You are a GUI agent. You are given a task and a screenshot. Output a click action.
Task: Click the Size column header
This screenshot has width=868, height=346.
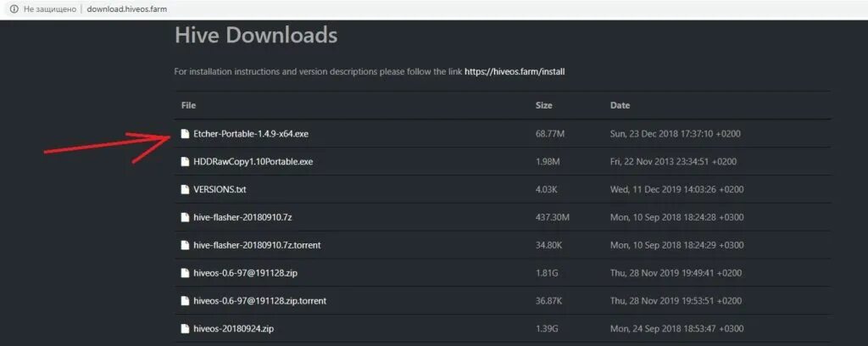[x=543, y=105]
